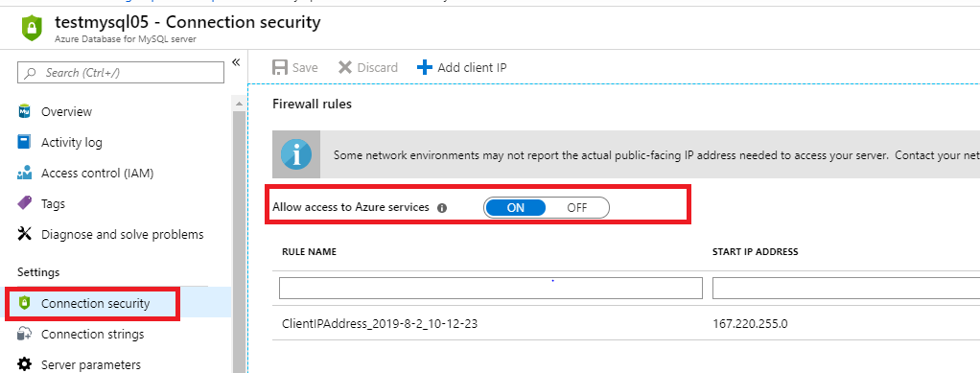Focus the Search (Ctrl+/) box
Screen dimensions: 980x373
[121, 73]
